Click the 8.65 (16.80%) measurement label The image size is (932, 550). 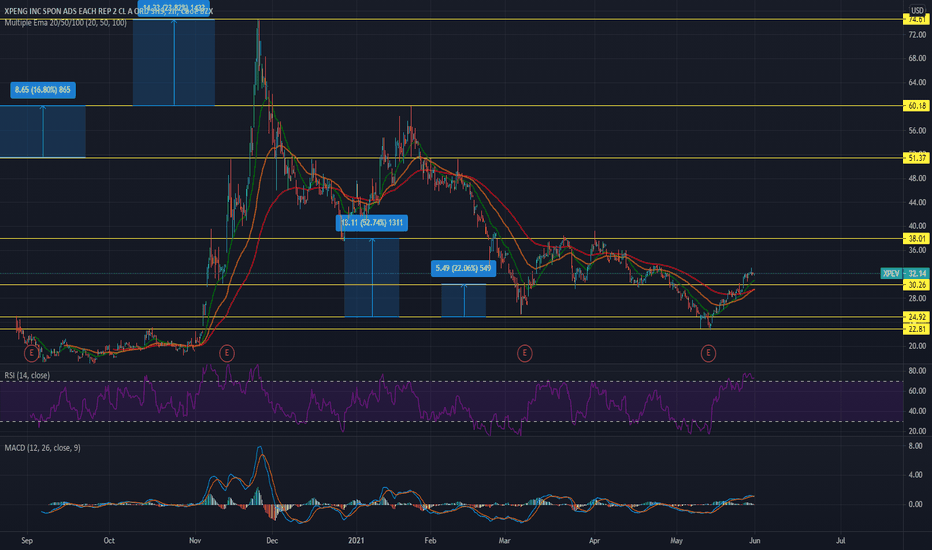coord(43,90)
